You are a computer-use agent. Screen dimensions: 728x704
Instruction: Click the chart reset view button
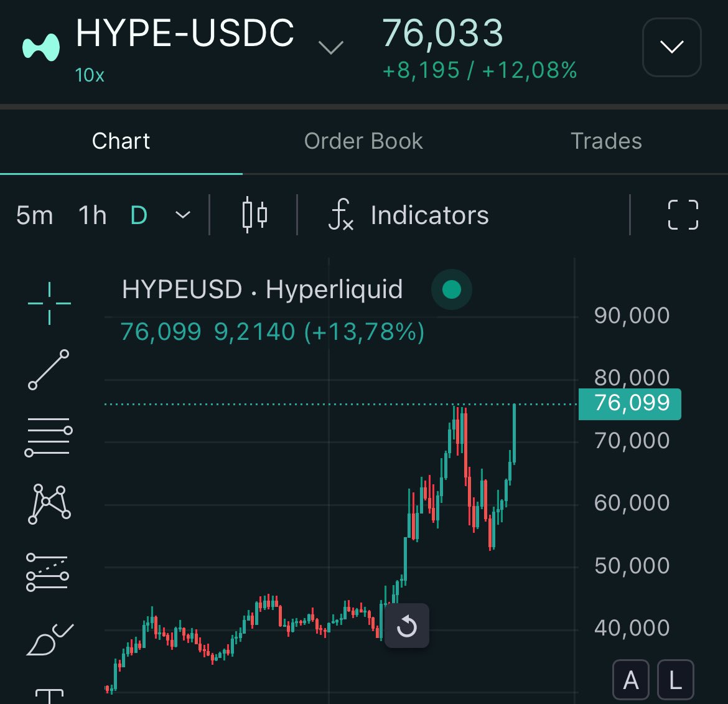tap(407, 626)
